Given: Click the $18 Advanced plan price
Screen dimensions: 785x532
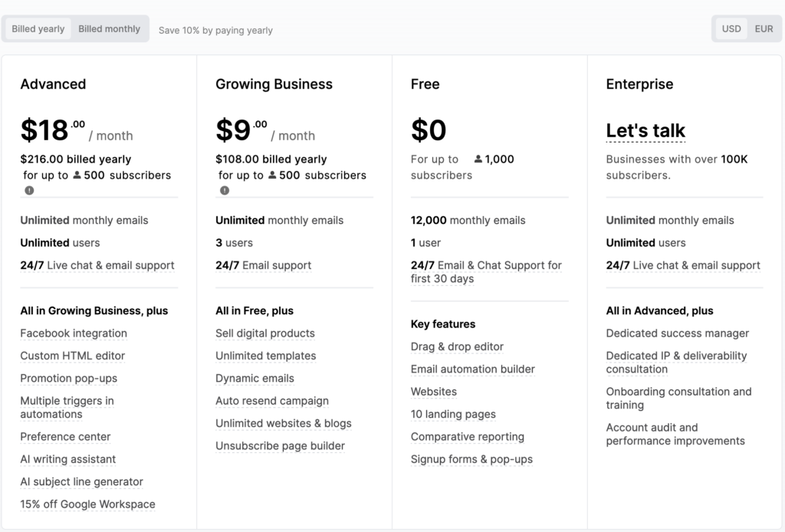Looking at the screenshot, I should [44, 131].
